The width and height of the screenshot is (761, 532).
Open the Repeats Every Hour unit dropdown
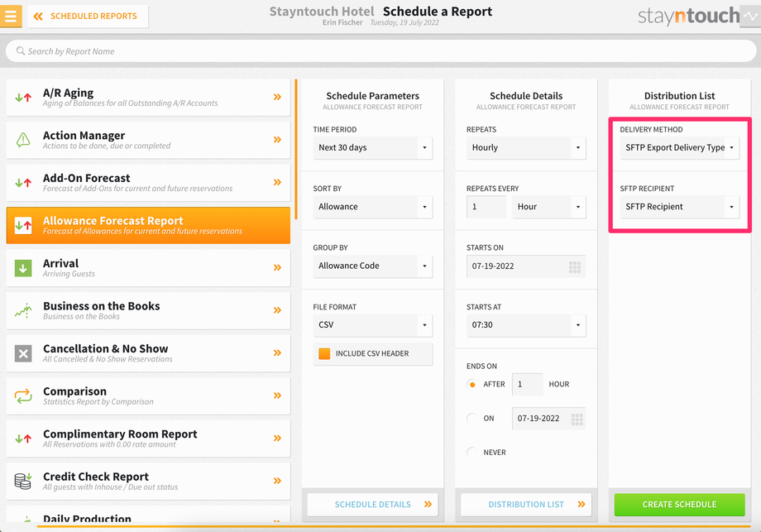click(549, 207)
